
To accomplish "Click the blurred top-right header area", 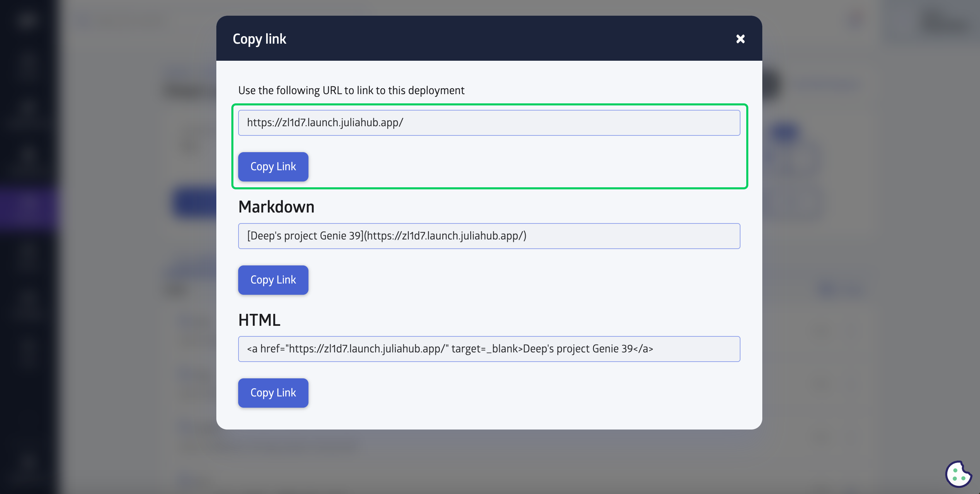I will pos(943,19).
